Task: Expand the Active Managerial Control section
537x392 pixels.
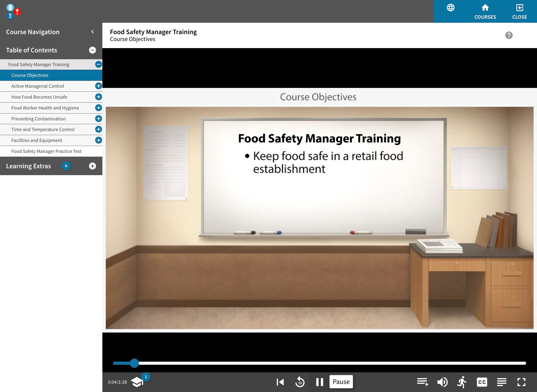Action: (99, 86)
